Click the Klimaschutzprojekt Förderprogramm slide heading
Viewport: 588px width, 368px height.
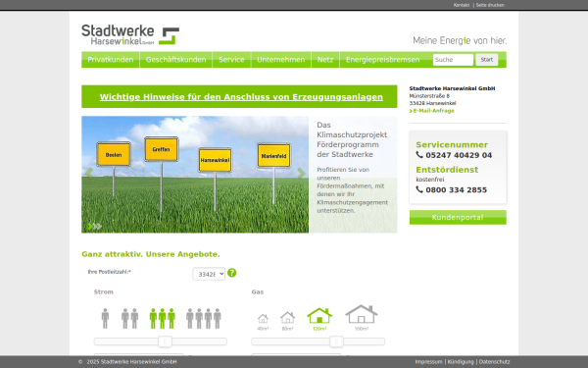tap(352, 139)
